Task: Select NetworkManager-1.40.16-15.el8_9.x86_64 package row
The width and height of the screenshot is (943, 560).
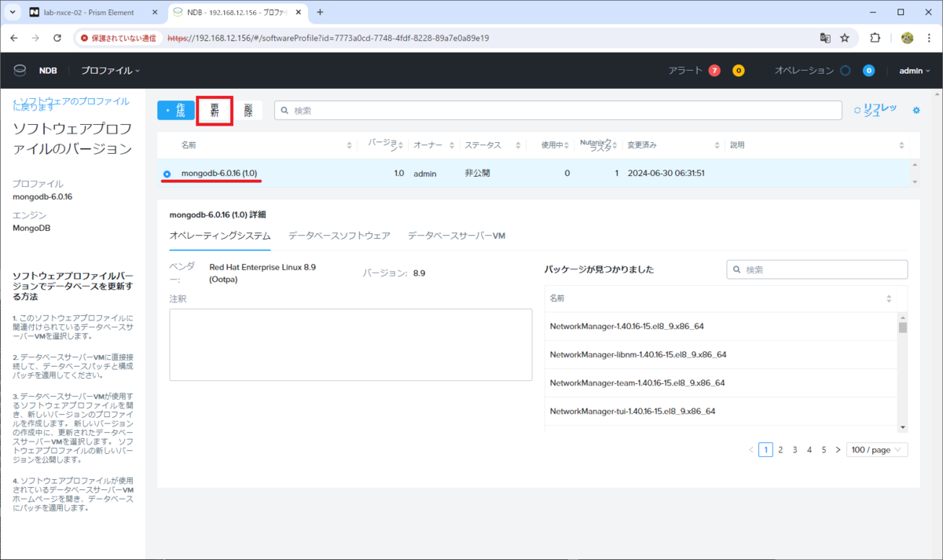Action: click(721, 326)
